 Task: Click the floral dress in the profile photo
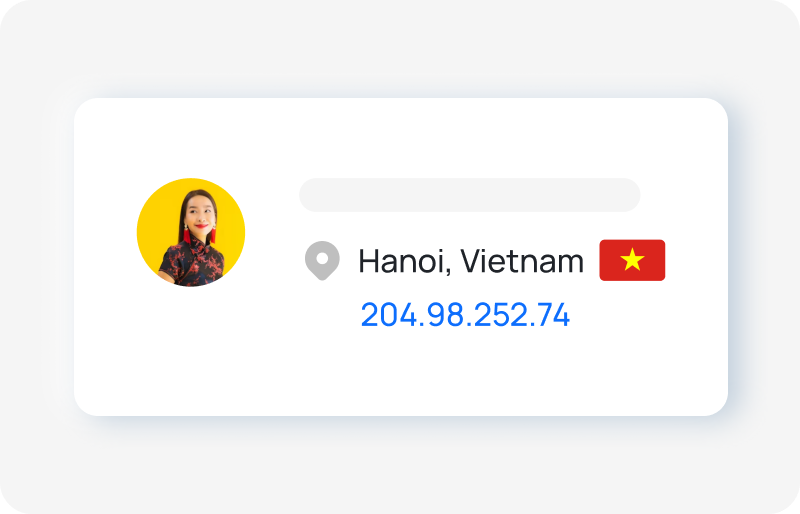coord(196,264)
